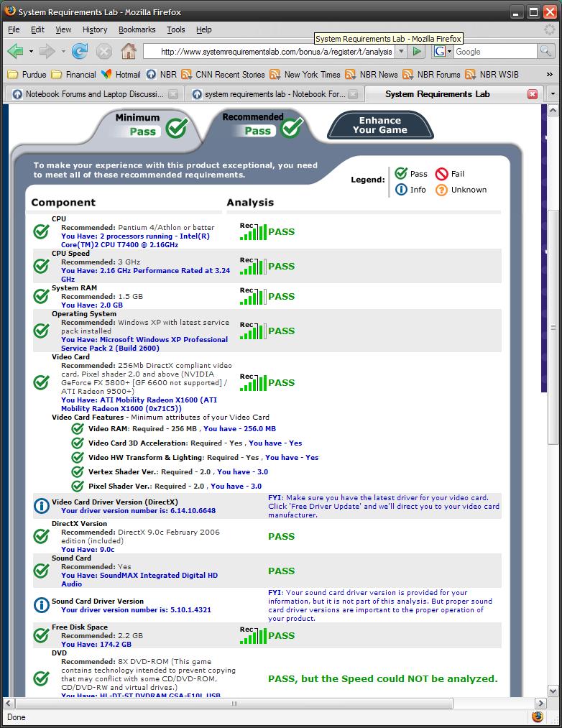The height and width of the screenshot is (728, 562).
Task: Open the NBR WSIB feed bookmark
Action: (492, 74)
